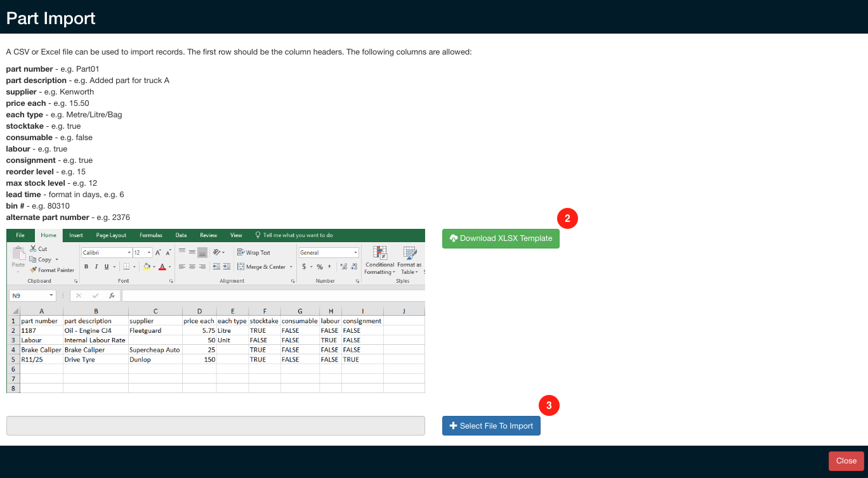Click the Download XLSX Template button

[x=501, y=238]
